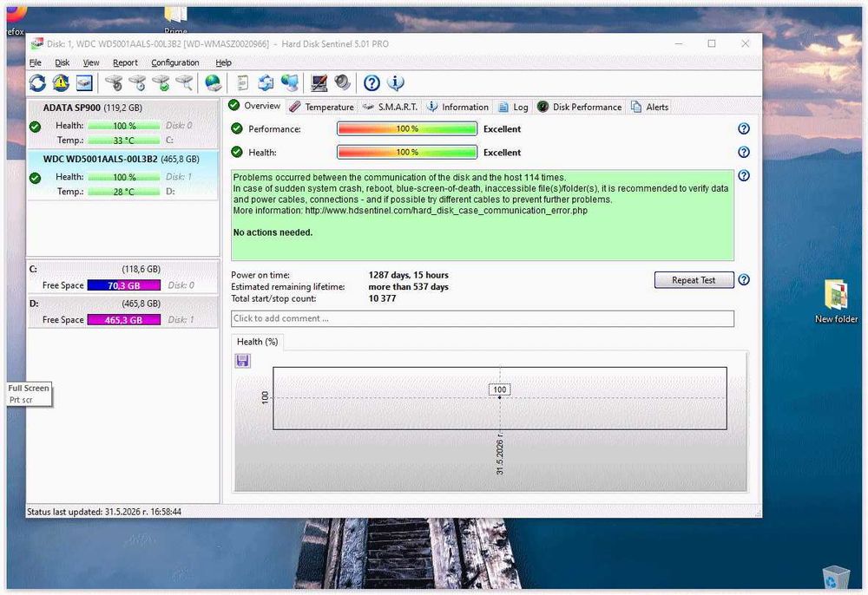Click the blue Refresh arrows toolbar icon

[x=37, y=83]
